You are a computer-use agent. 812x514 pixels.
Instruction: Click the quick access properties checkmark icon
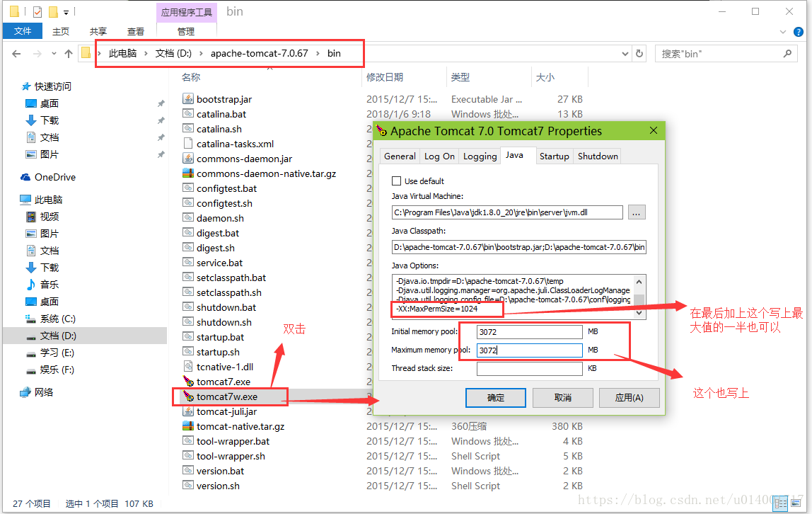click(37, 11)
